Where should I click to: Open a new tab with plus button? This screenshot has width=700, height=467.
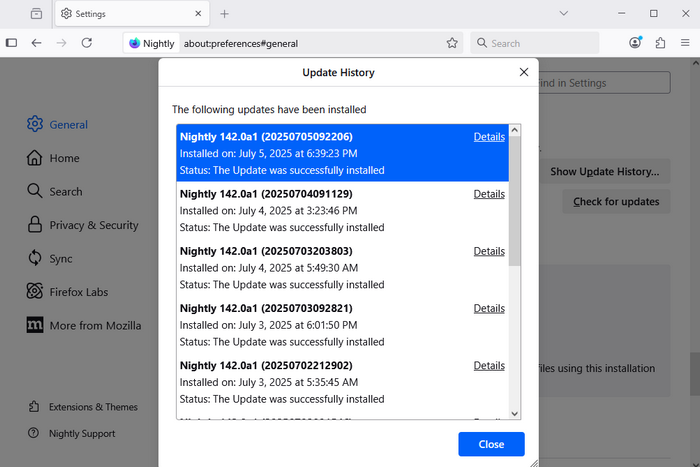224,14
